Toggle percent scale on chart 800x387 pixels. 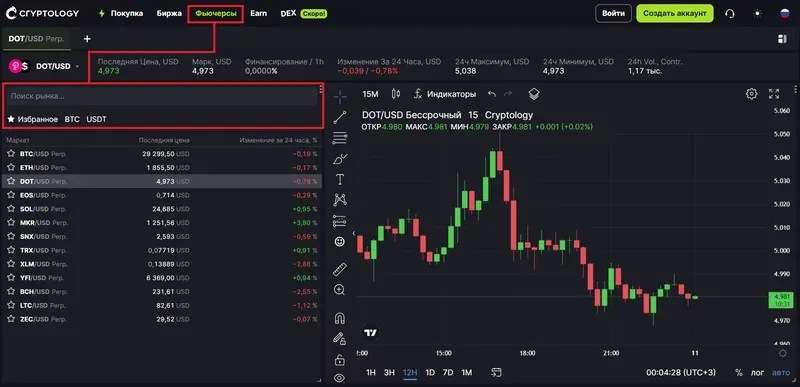738,373
